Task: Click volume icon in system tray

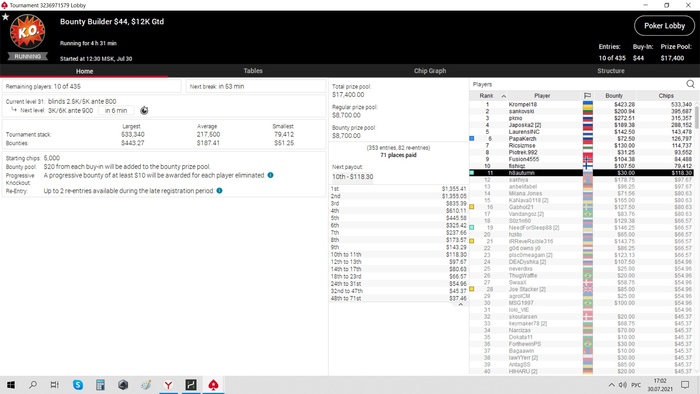Action: coord(623,385)
